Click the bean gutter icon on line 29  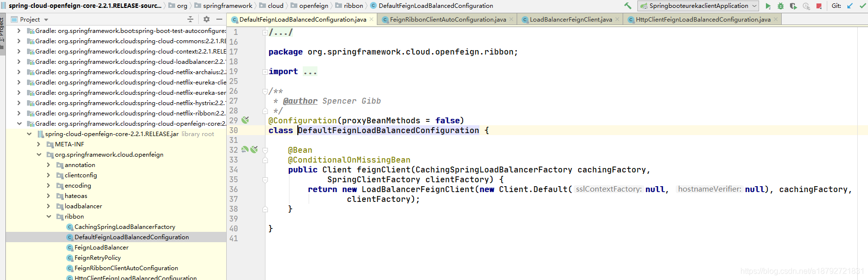point(245,120)
